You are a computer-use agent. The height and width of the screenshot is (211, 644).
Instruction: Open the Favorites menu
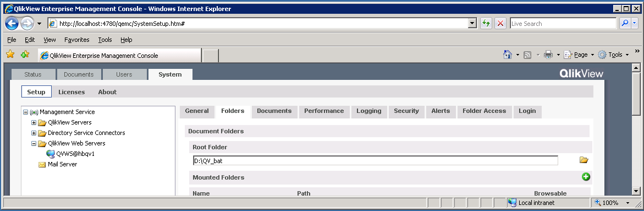[x=77, y=40]
